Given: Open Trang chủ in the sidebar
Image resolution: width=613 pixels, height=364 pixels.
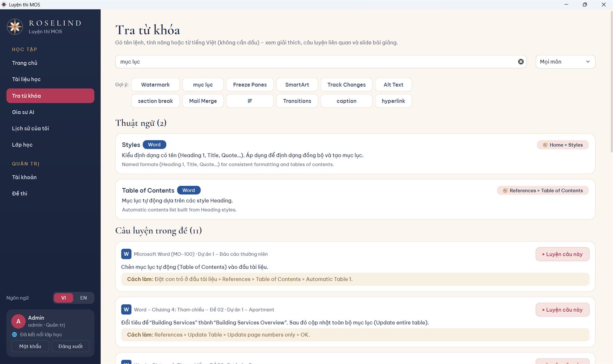Looking at the screenshot, I should pos(50,63).
